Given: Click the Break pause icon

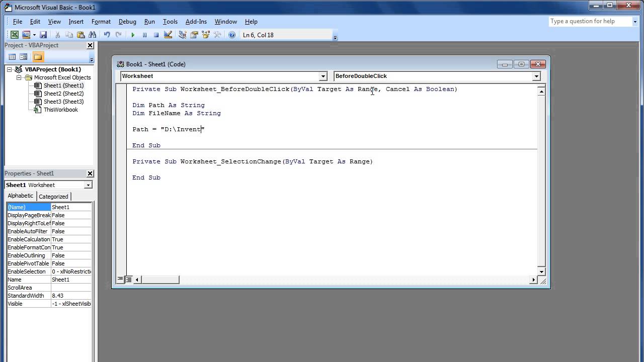Looking at the screenshot, I should 144,35.
